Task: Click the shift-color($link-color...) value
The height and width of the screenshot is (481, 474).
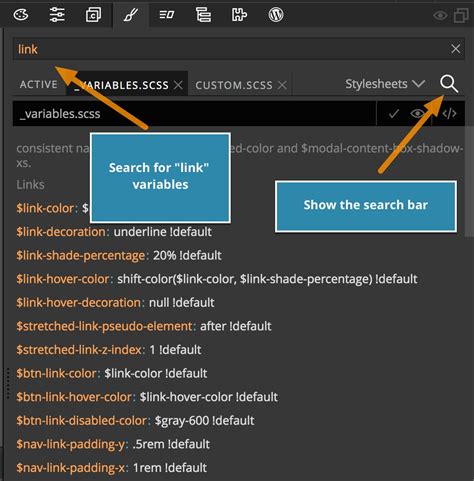Action: (267, 279)
